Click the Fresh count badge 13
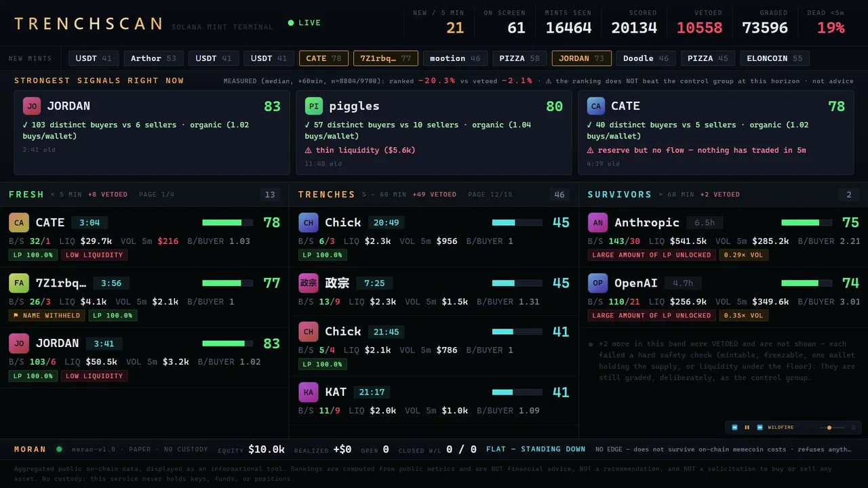This screenshot has height=488, width=868. pos(270,195)
